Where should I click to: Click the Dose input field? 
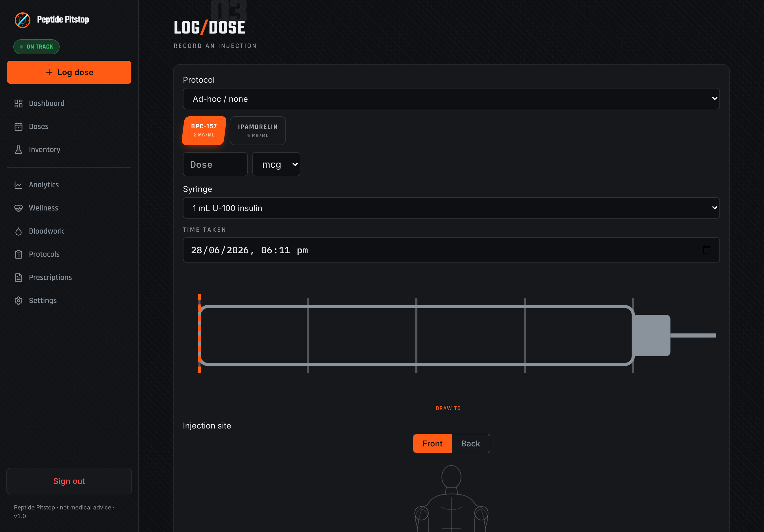point(215,164)
